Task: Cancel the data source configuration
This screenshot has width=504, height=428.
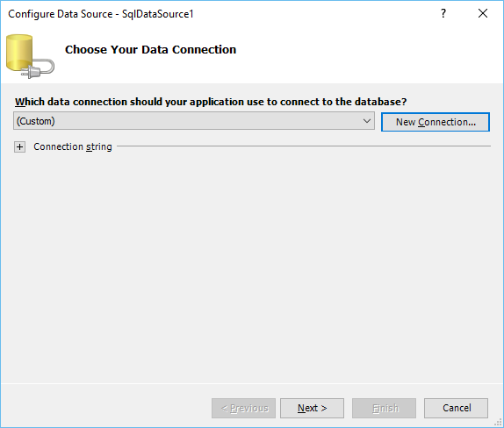Action: click(x=456, y=408)
